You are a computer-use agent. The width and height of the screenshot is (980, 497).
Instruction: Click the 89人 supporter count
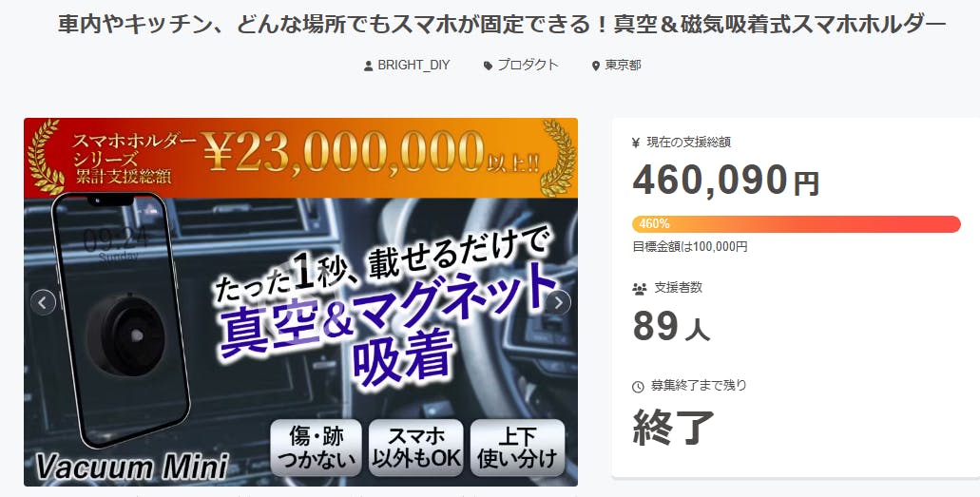point(671,326)
